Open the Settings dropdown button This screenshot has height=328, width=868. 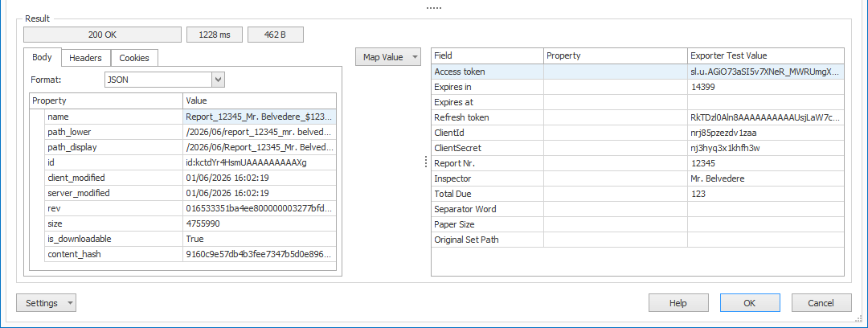pyautogui.click(x=47, y=303)
